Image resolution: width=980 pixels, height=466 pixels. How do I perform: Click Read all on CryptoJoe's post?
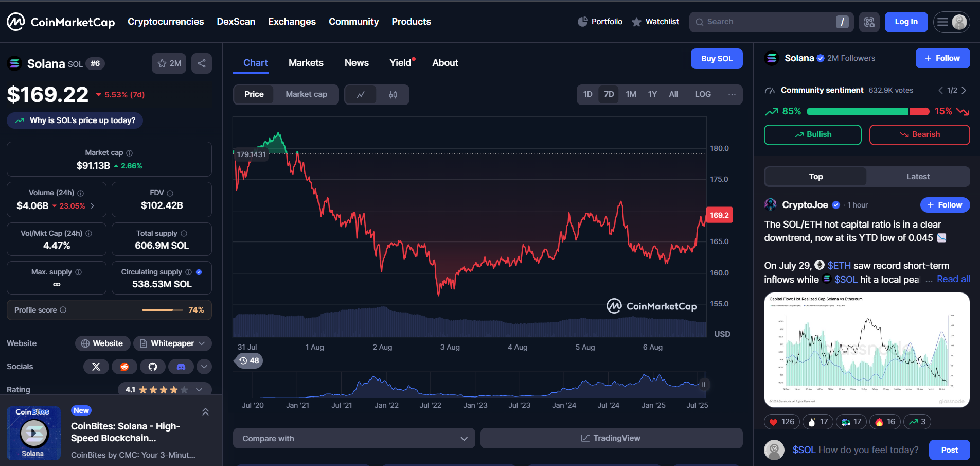[953, 279]
